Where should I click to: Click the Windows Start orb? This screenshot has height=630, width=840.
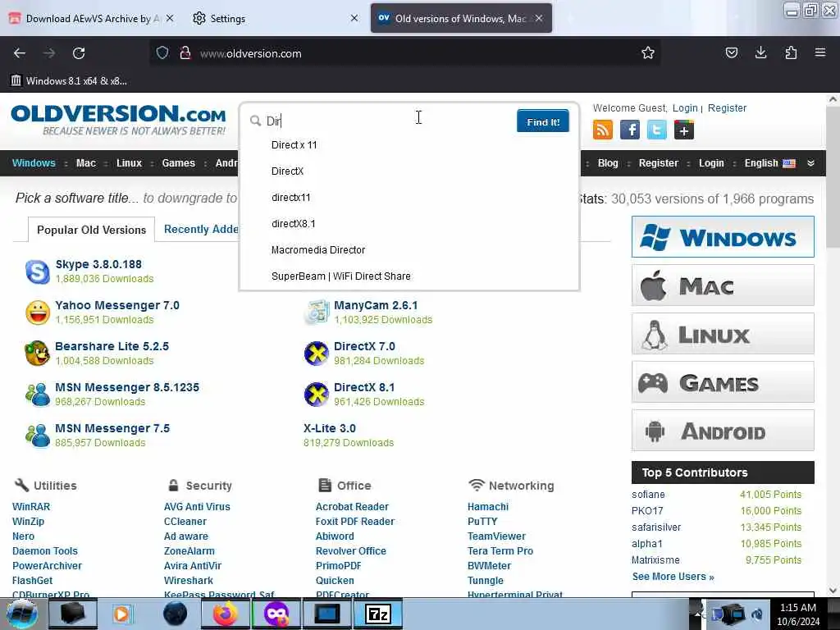21,614
